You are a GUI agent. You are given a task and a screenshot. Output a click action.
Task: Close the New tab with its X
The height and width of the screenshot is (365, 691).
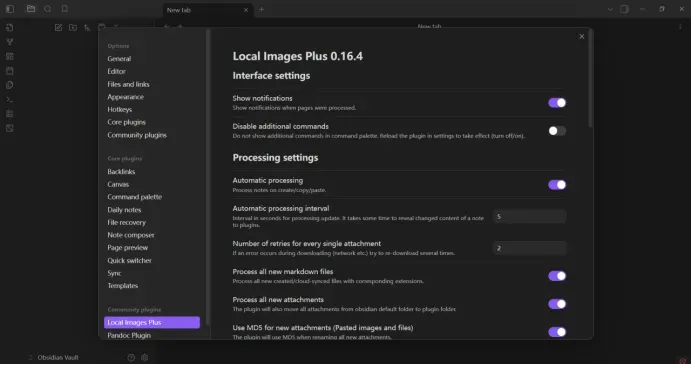coord(246,10)
